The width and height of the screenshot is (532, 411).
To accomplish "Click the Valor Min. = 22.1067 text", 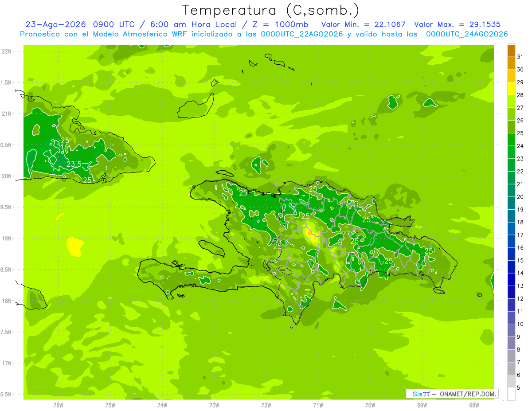I will click(x=363, y=24).
